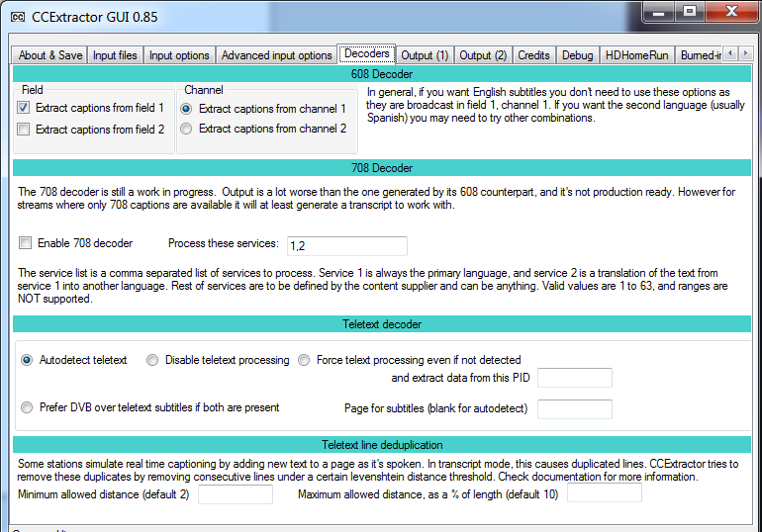Open the Input options tab
Screen dimensions: 762x532
(179, 55)
